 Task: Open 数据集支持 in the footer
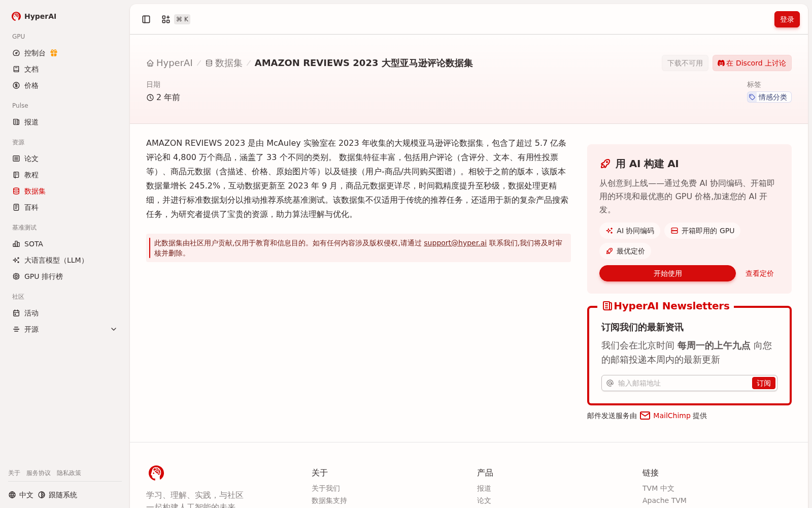(x=329, y=500)
